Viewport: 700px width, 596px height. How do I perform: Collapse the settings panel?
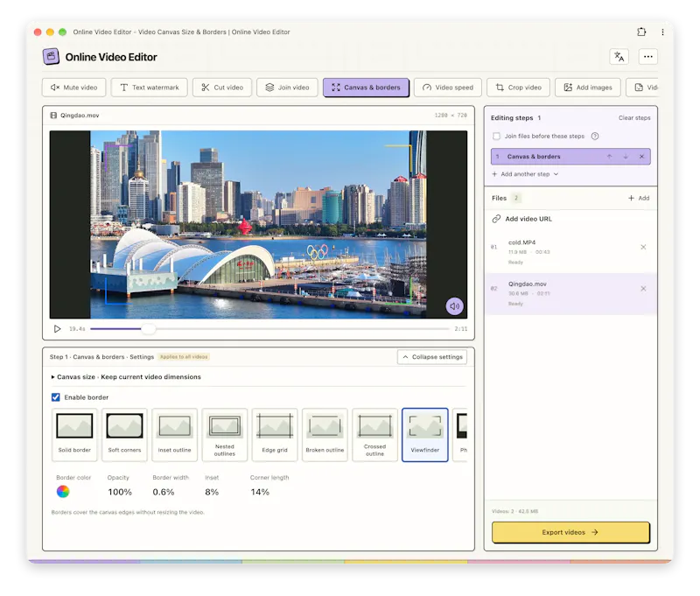tap(432, 357)
